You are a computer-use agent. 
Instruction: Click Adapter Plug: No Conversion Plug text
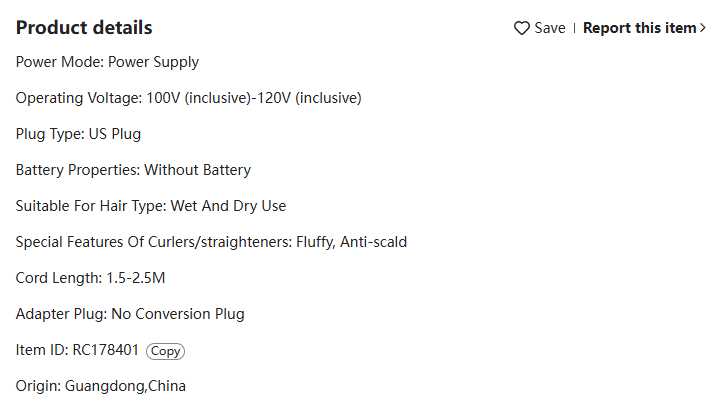(130, 314)
